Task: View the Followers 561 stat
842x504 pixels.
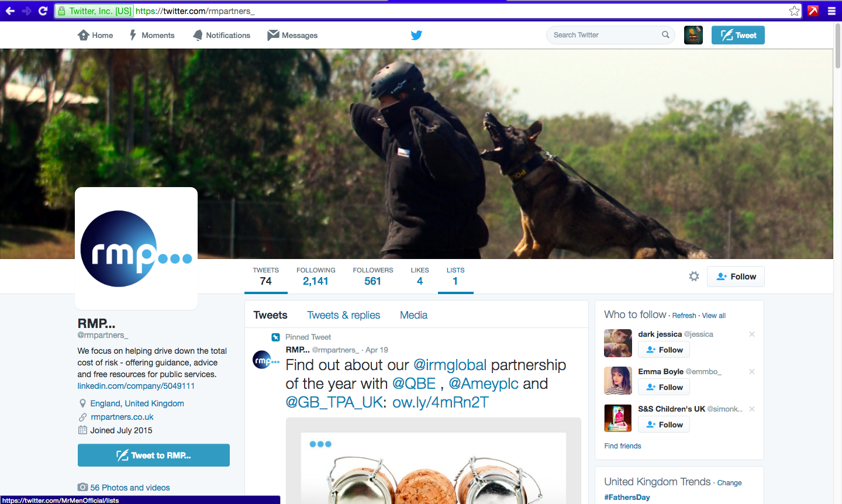Action: (373, 277)
